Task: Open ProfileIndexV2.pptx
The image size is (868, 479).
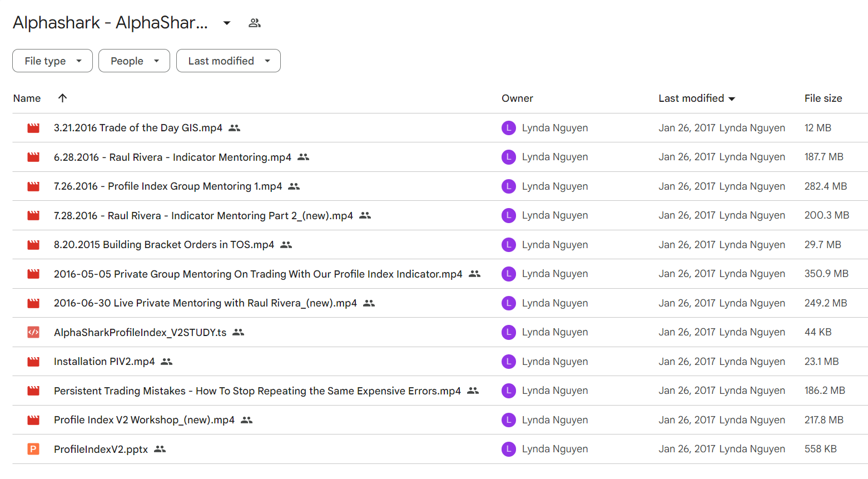Action: point(101,449)
